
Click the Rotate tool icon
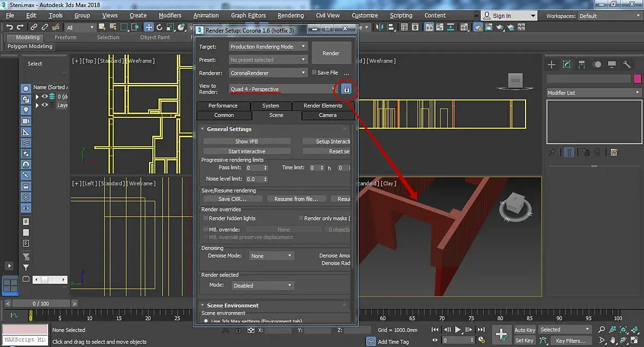[x=160, y=27]
